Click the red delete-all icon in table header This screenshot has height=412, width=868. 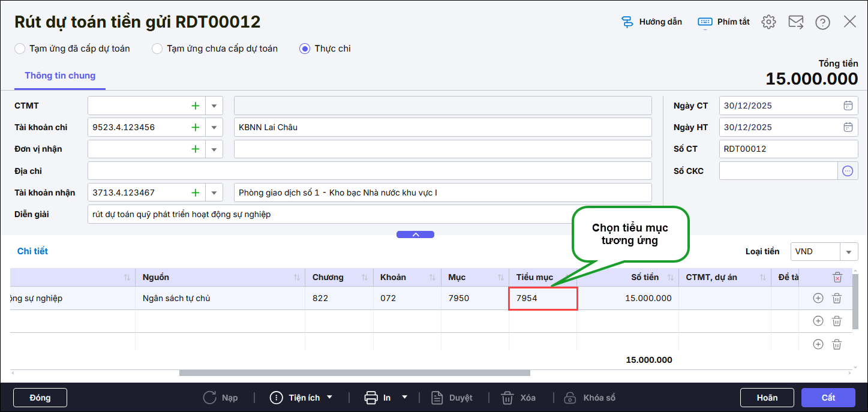click(x=837, y=277)
